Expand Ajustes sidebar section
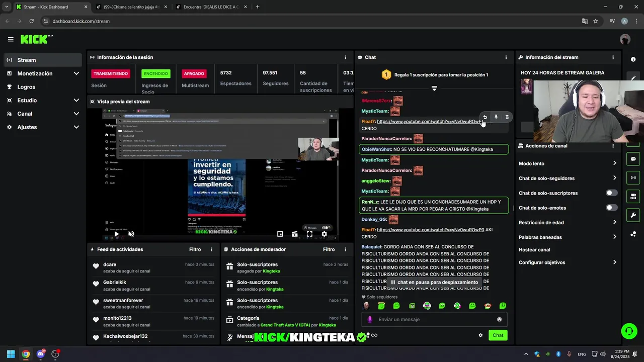This screenshot has height=362, width=644. (x=76, y=127)
